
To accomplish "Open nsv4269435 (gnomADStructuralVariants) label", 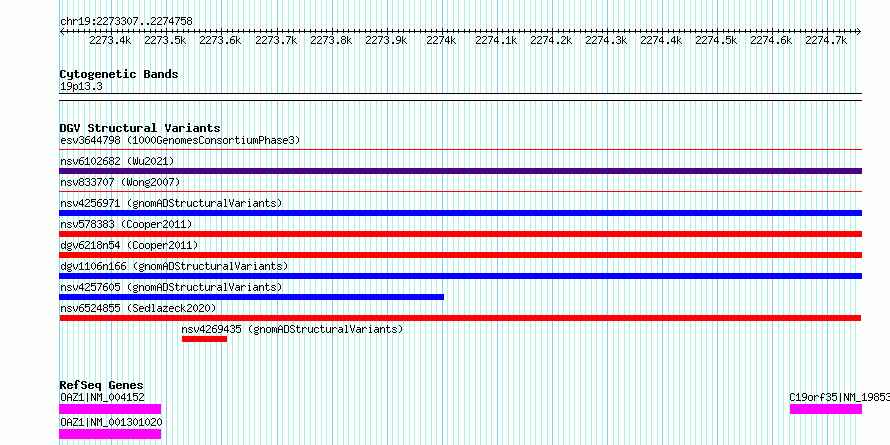I will [292, 329].
